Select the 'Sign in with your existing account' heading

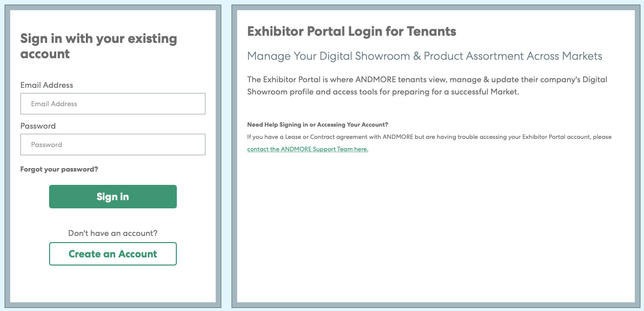99,46
